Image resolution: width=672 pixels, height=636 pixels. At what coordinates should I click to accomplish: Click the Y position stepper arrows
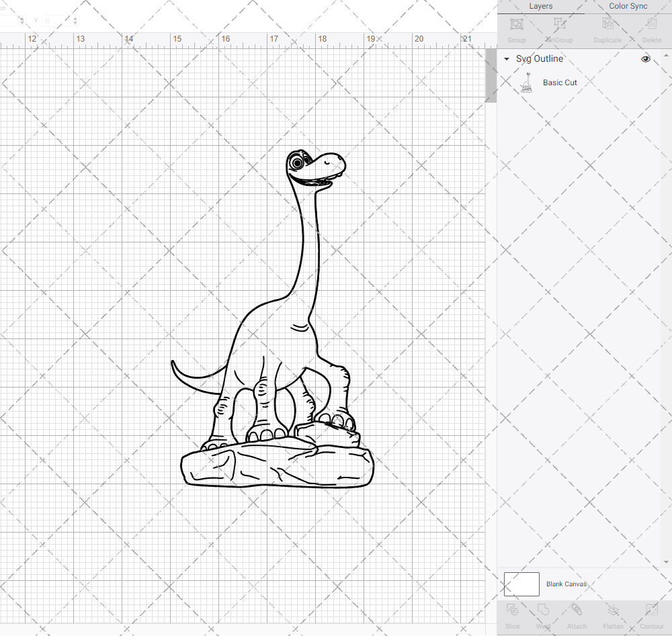pos(75,21)
